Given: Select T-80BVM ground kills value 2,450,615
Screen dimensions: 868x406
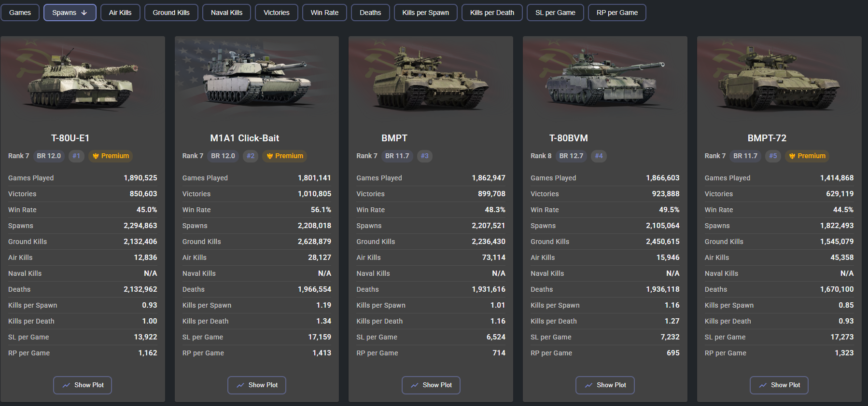Looking at the screenshot, I should (x=663, y=242).
